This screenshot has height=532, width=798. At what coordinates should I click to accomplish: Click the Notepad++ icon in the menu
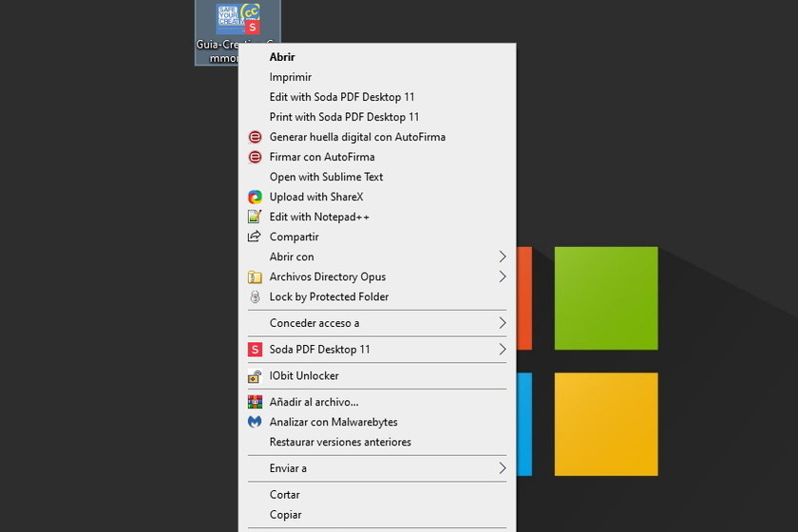point(255,217)
